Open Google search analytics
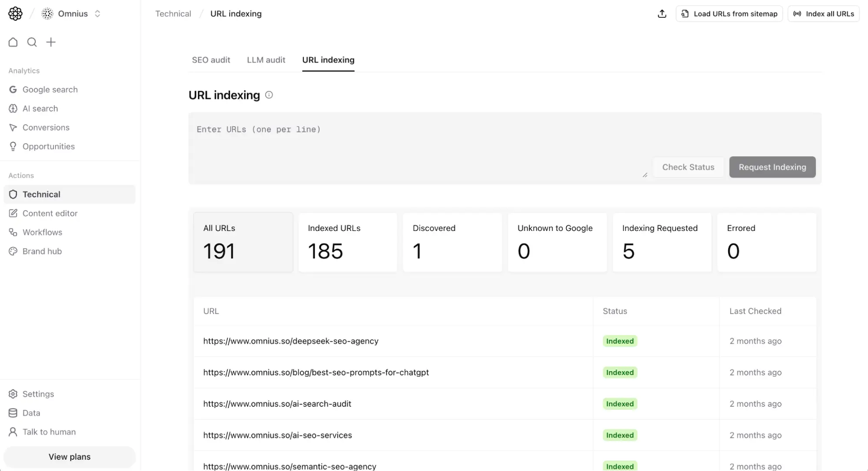The height and width of the screenshot is (471, 868). coord(50,89)
